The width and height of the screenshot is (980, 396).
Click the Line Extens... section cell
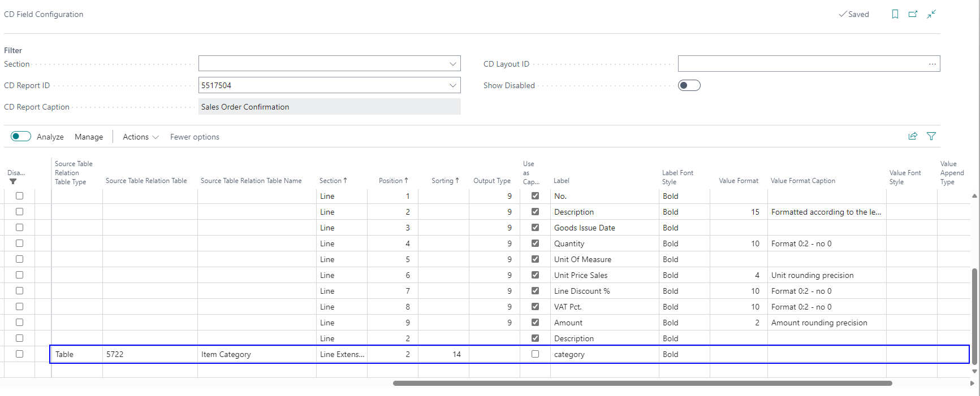point(342,354)
